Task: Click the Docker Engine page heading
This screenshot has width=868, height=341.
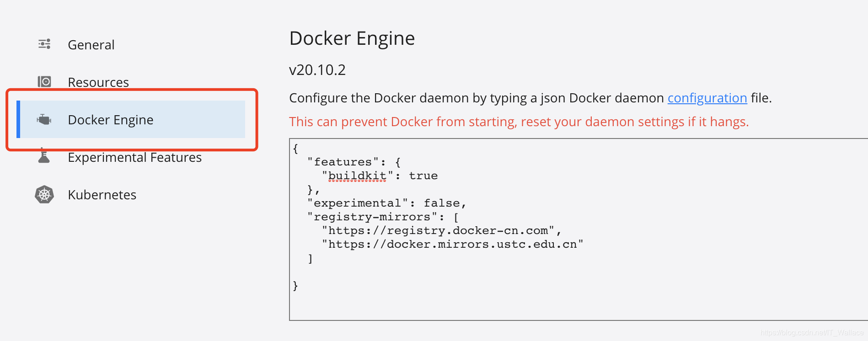Action: 352,38
